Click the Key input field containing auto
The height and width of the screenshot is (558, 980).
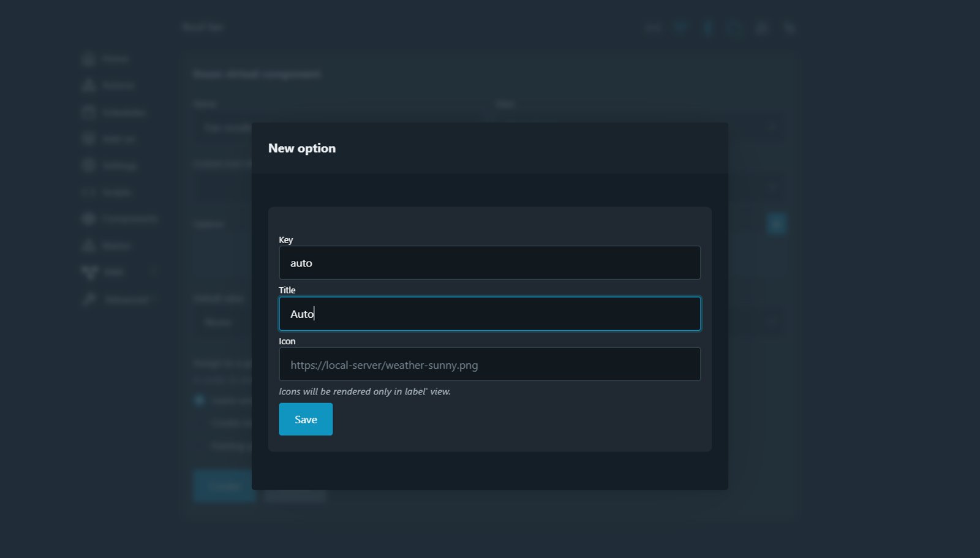click(x=489, y=263)
